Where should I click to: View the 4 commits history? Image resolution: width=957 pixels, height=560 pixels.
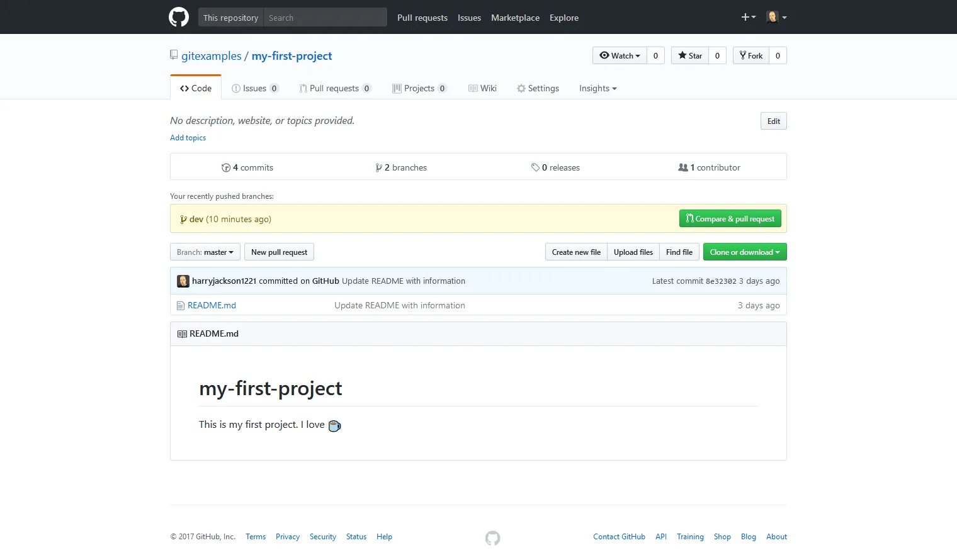pyautogui.click(x=247, y=167)
